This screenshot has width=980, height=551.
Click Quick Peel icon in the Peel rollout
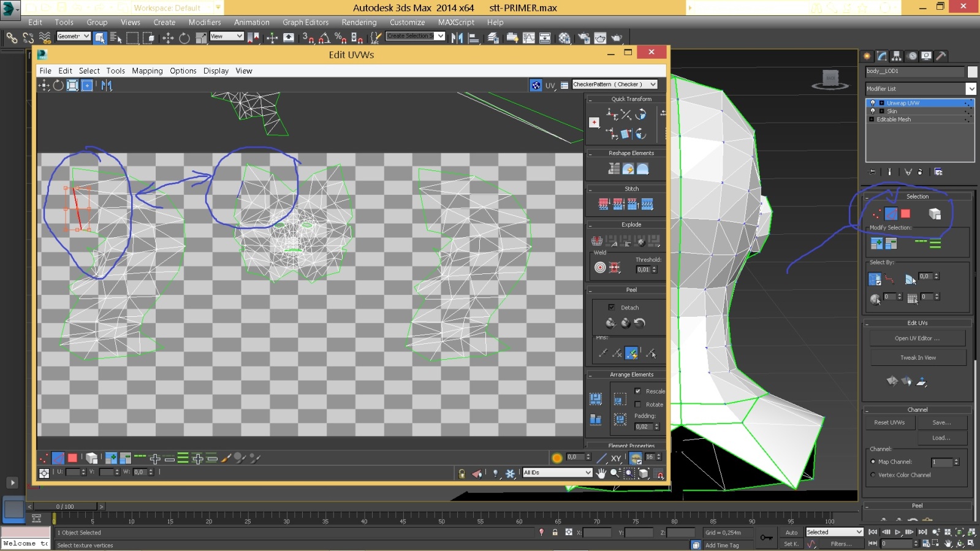tap(610, 323)
